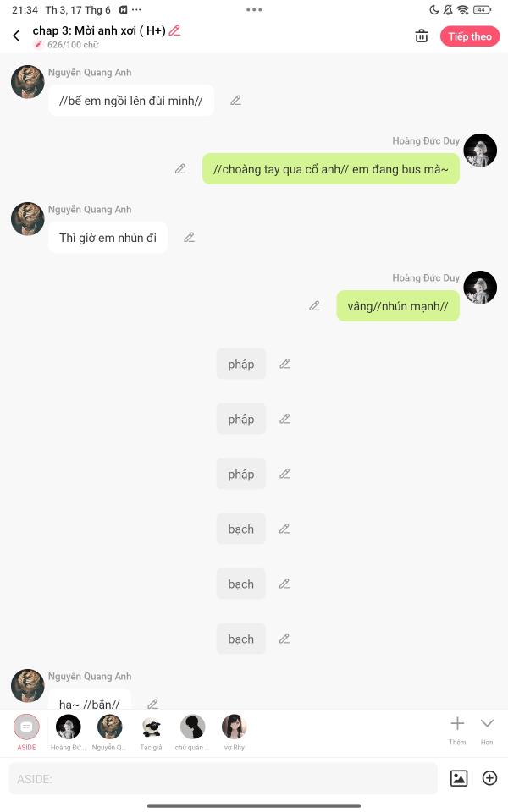508x812 pixels.
Task: Insert a picture using image icon
Action: coord(459,778)
